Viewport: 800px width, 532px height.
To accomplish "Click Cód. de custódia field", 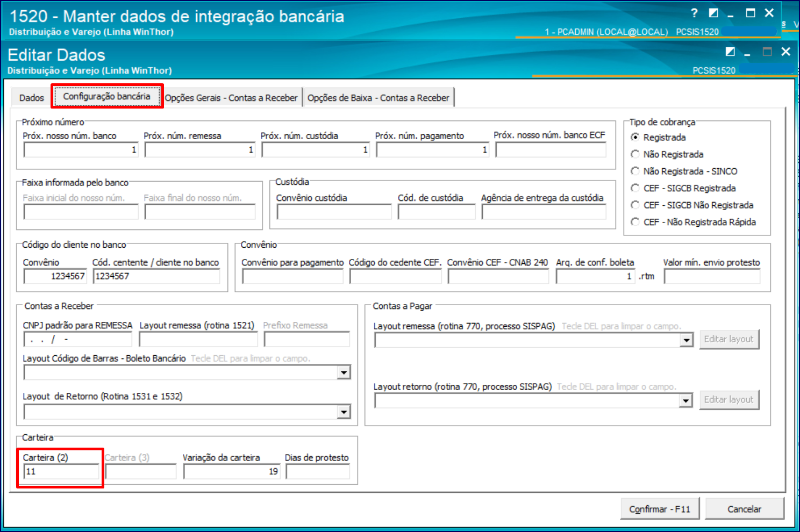I will pyautogui.click(x=437, y=212).
